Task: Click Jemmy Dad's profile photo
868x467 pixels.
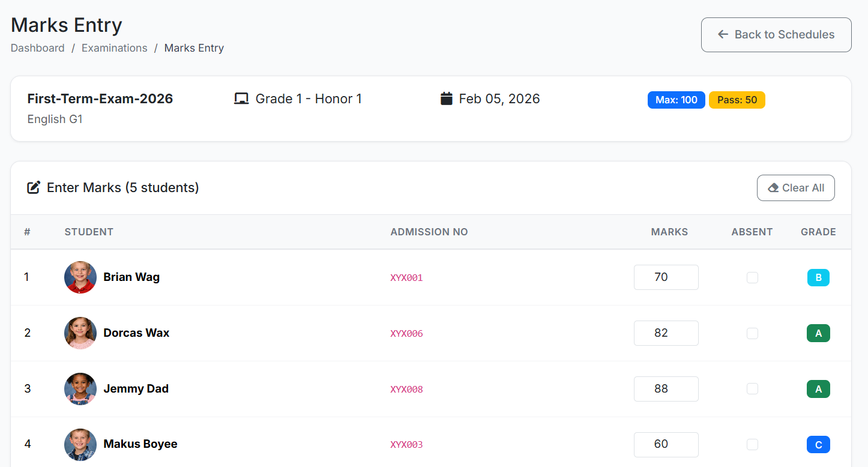Action: click(x=80, y=389)
